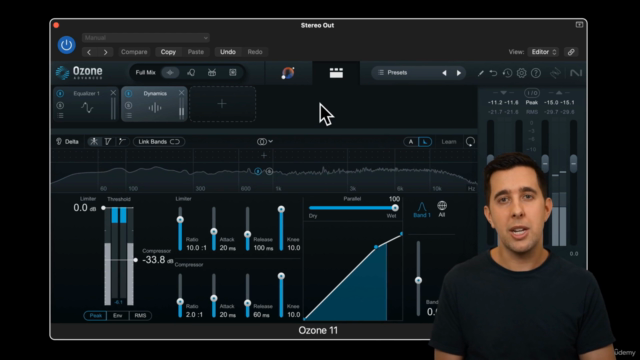The width and height of the screenshot is (640, 360).
Task: Select the Full Mix focus icon
Action: click(x=170, y=73)
